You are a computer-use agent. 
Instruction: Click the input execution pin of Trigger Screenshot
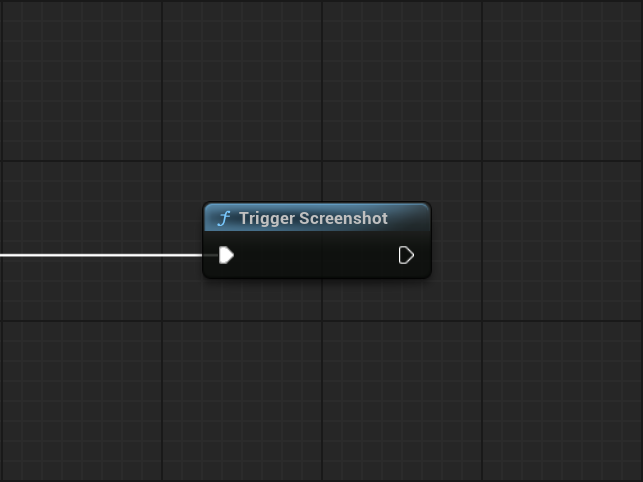coord(226,255)
